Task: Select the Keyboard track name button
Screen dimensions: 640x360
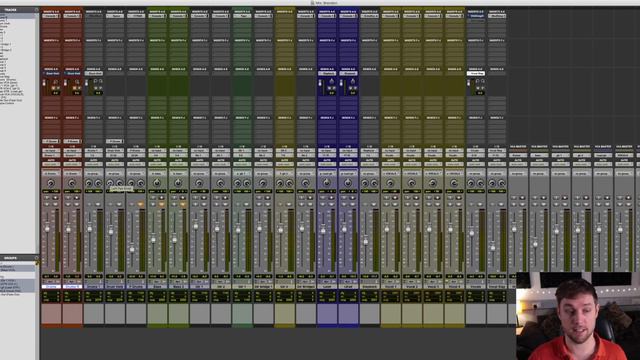Action: coord(369,287)
